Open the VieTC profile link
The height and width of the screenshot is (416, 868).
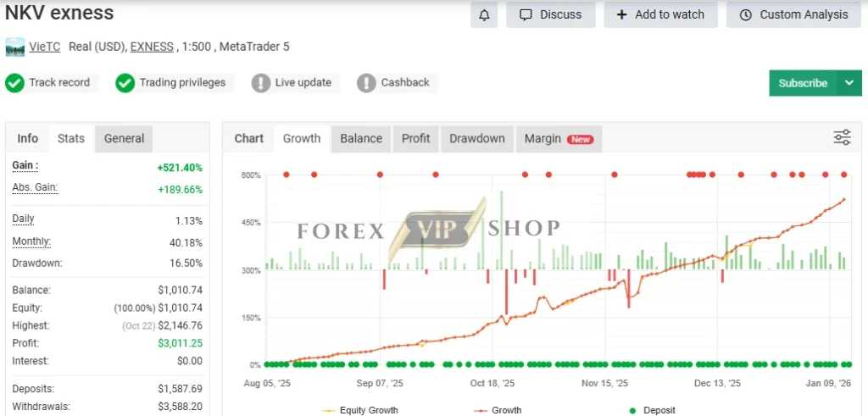click(45, 47)
